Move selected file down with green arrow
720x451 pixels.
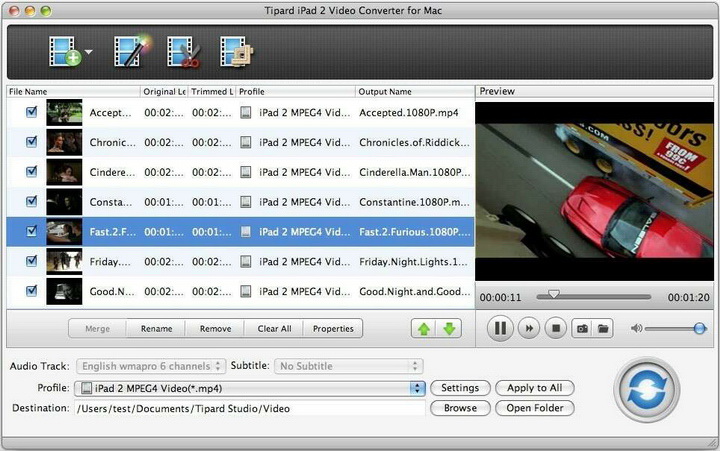pos(449,328)
